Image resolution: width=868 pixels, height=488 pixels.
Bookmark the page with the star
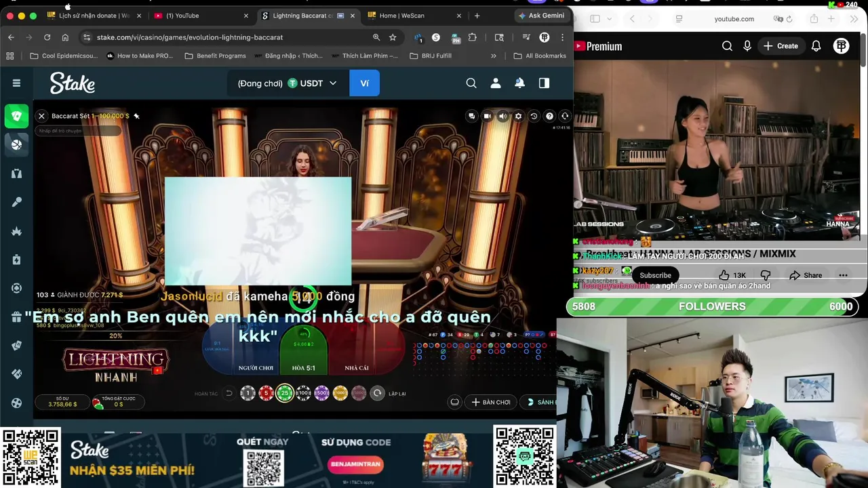393,37
